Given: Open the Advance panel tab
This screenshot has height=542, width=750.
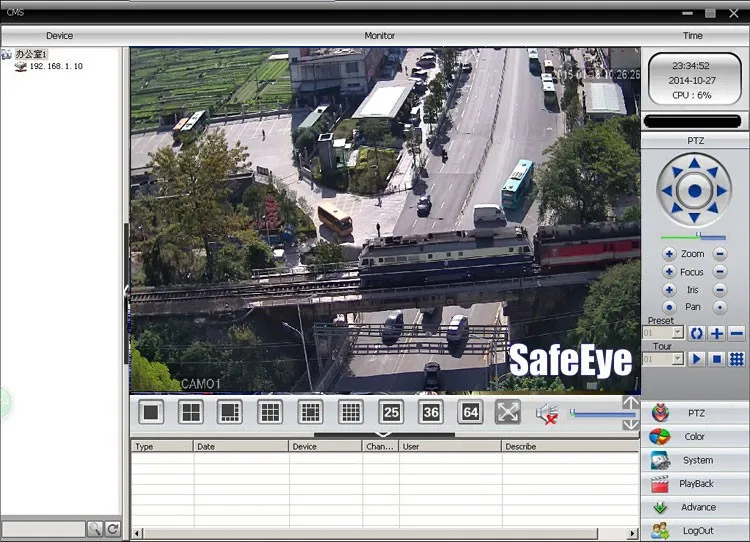Looking at the screenshot, I should [695, 507].
